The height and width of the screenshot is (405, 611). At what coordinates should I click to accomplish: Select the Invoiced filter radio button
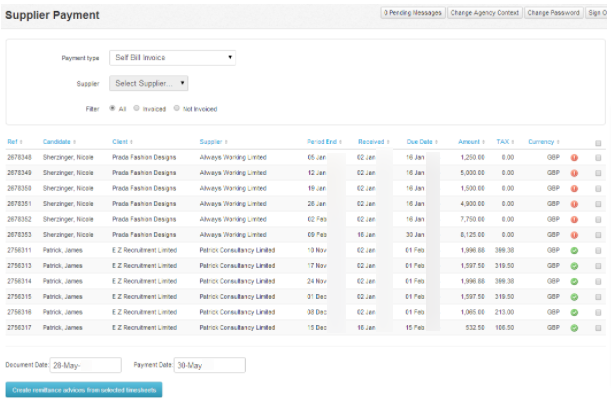(x=136, y=108)
